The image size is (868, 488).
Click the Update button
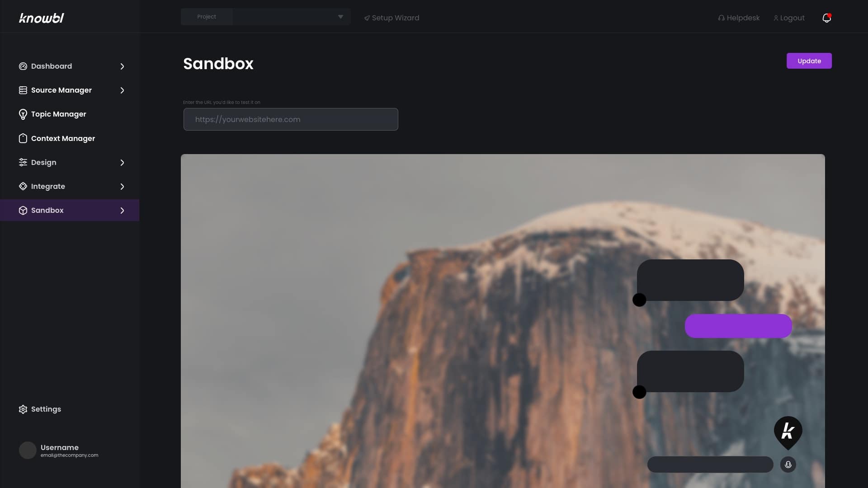(x=809, y=60)
